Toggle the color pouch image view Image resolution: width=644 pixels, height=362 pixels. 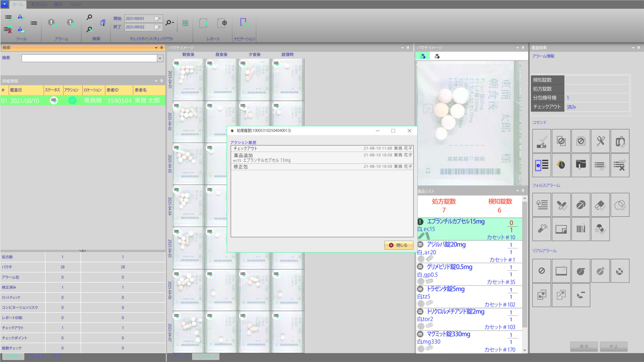423,56
